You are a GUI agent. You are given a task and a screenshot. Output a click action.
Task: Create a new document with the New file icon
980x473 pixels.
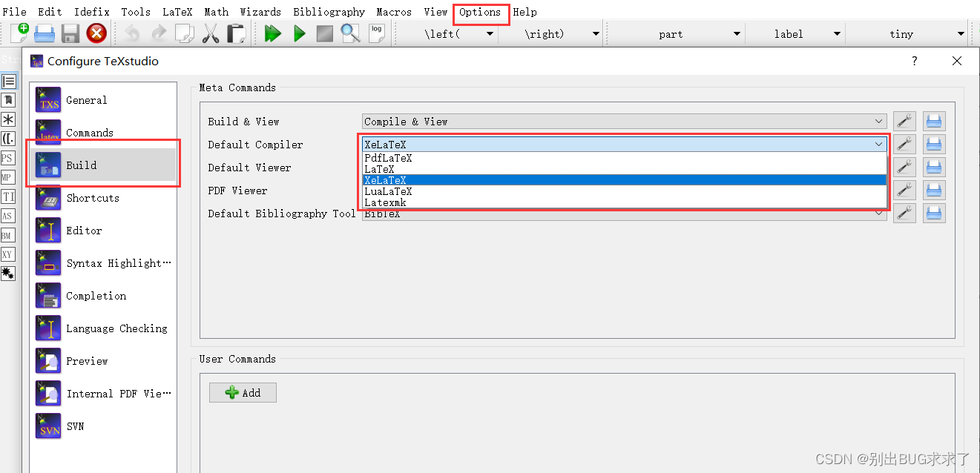(x=19, y=33)
